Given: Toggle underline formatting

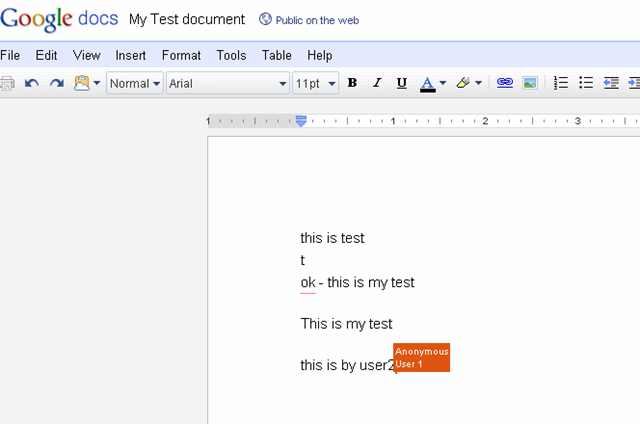Looking at the screenshot, I should pos(402,83).
